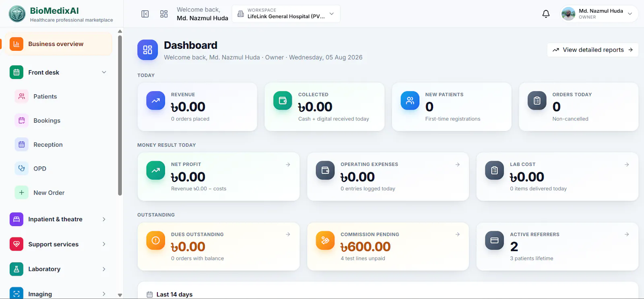Click the Imaging scan icon
Viewport: 644px width, 299px height.
coord(17,294)
